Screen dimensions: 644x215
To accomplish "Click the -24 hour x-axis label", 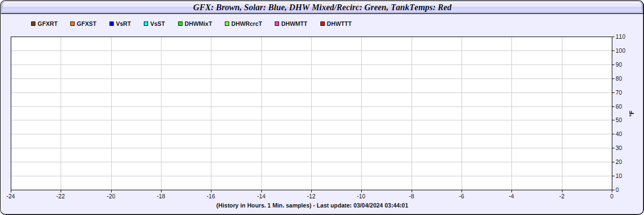I will click(x=11, y=196).
